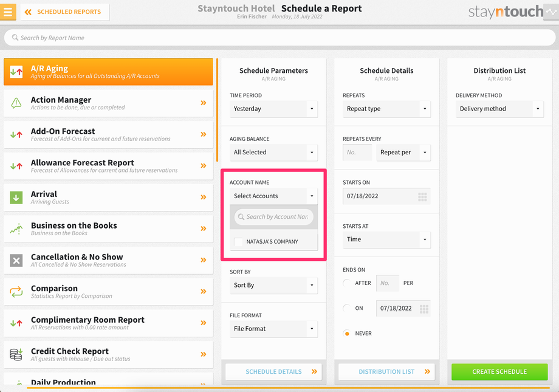Click the Business on the Books chart icon
Image resolution: width=559 pixels, height=392 pixels.
coord(16,229)
